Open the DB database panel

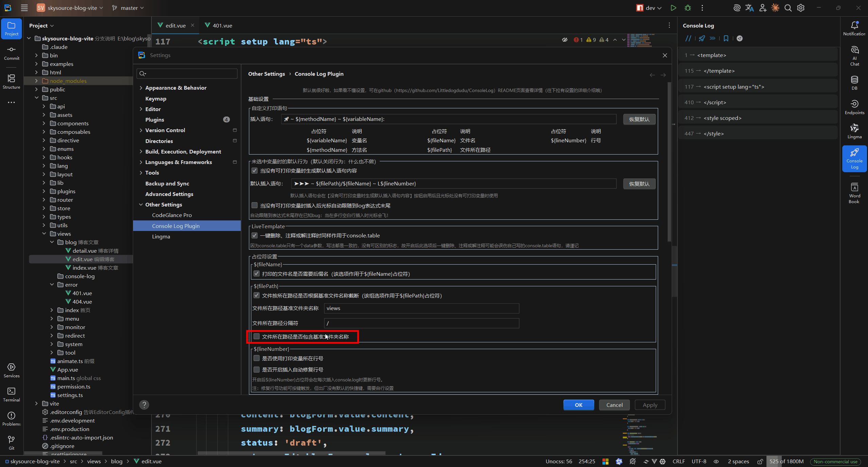(854, 83)
